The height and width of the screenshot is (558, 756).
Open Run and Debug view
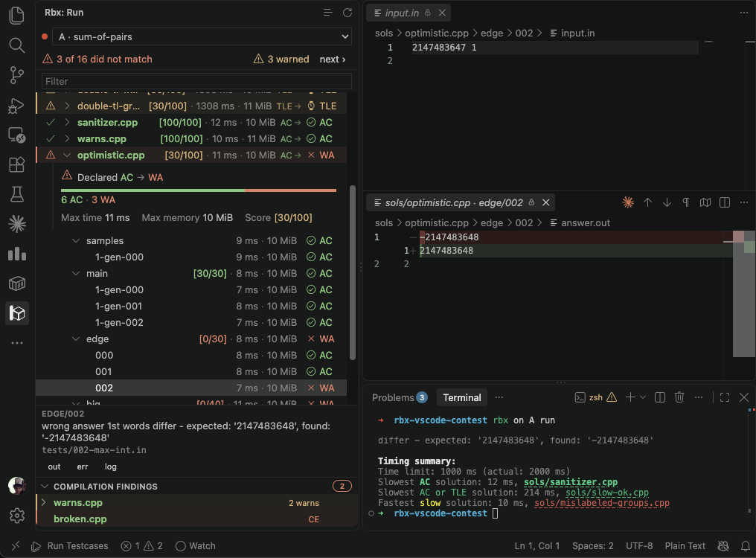pos(17,105)
